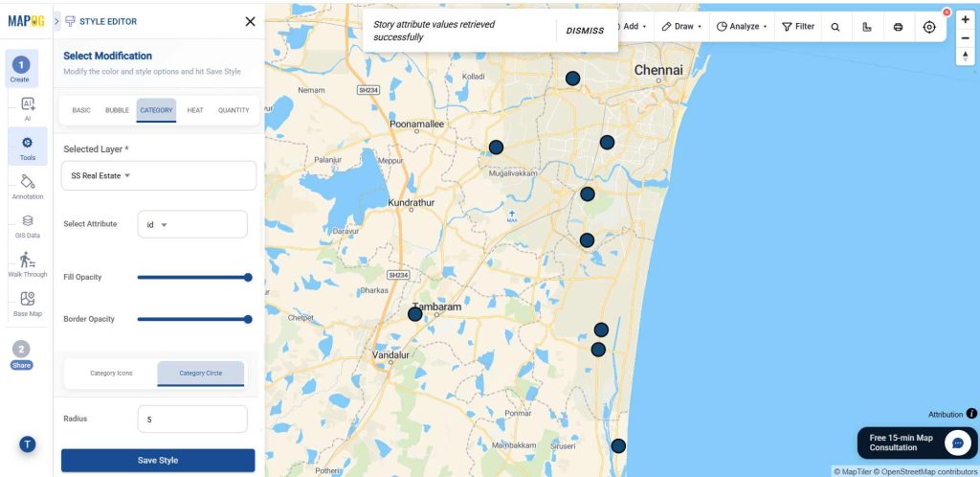Open the MapTiler attribution link
The width and height of the screenshot is (980, 477).
[x=852, y=471]
